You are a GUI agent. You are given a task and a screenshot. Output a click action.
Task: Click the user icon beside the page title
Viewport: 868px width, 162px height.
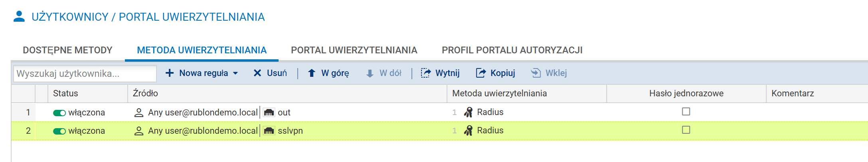coord(19,17)
